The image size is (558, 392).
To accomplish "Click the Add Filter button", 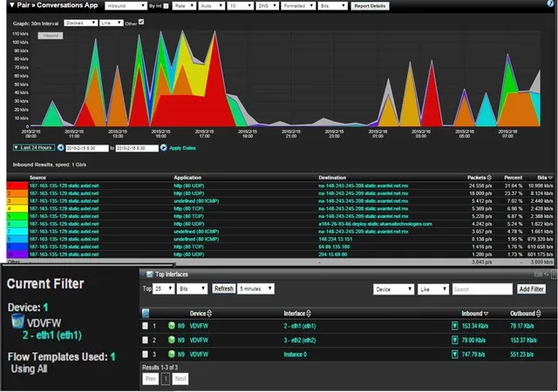I will (532, 288).
